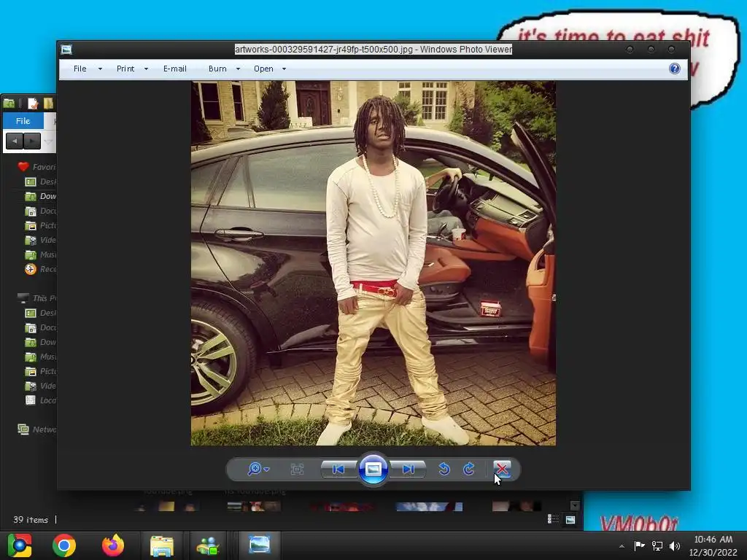Click the E-mail menu item

click(x=175, y=69)
